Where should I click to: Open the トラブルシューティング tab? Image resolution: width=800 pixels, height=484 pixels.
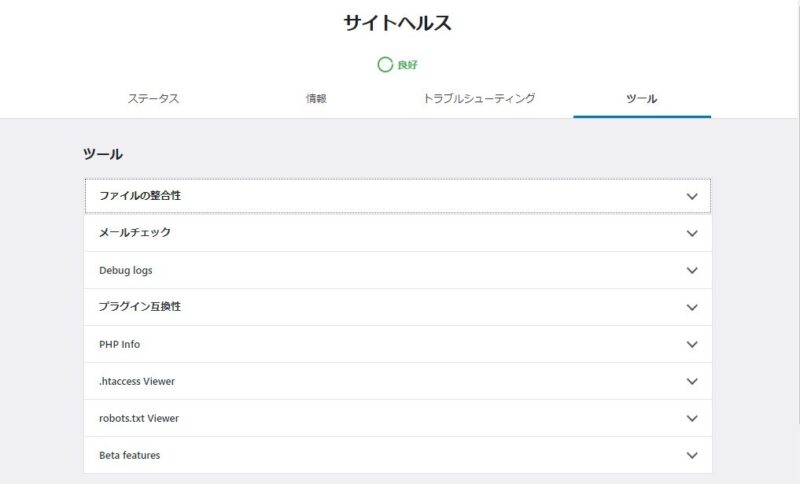pyautogui.click(x=479, y=98)
